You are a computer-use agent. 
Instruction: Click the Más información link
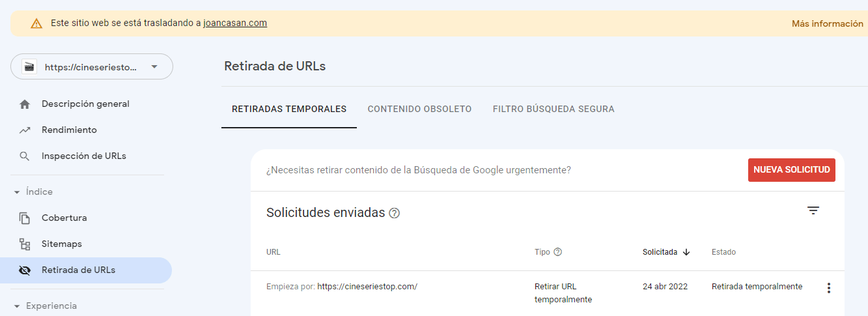[827, 23]
